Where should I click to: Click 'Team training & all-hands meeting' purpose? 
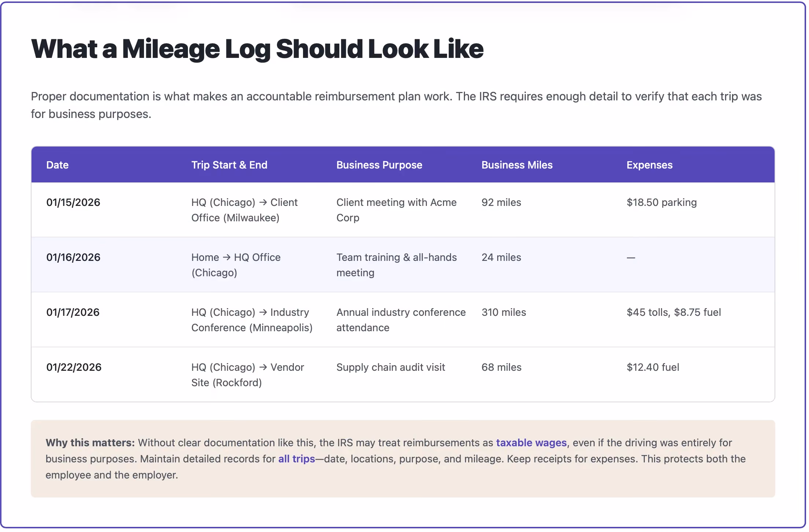[x=396, y=265]
